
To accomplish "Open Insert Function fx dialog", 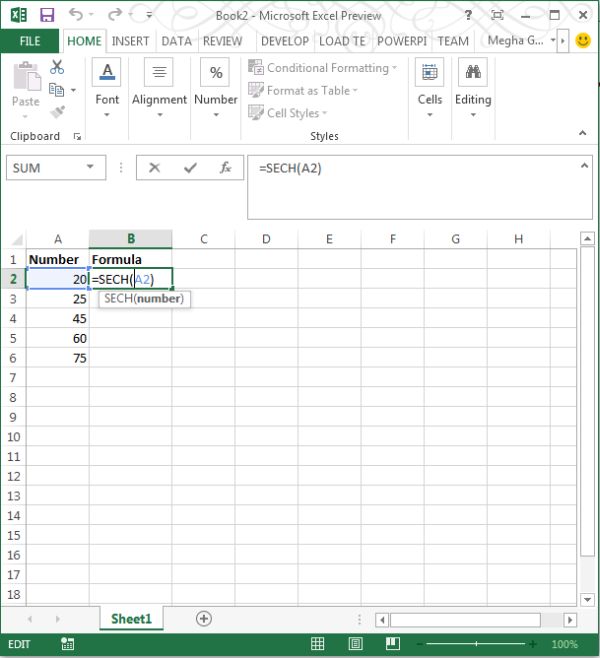I will coord(225,168).
